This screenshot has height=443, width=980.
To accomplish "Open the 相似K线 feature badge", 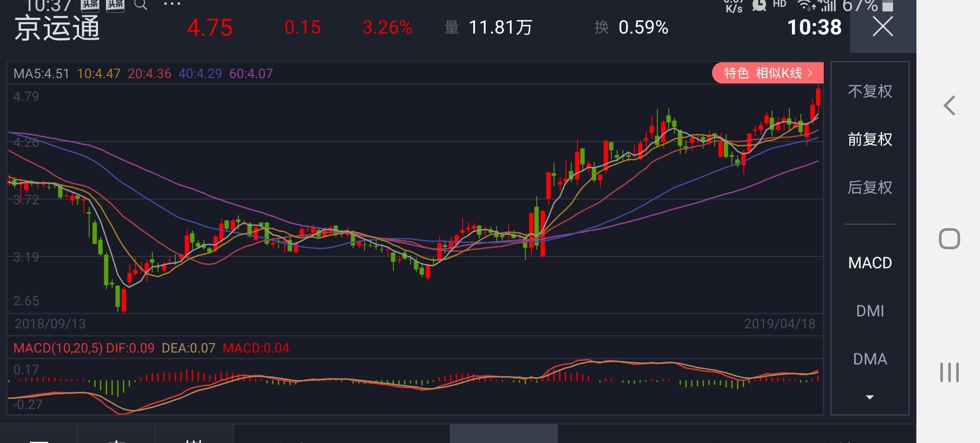I will 768,73.
